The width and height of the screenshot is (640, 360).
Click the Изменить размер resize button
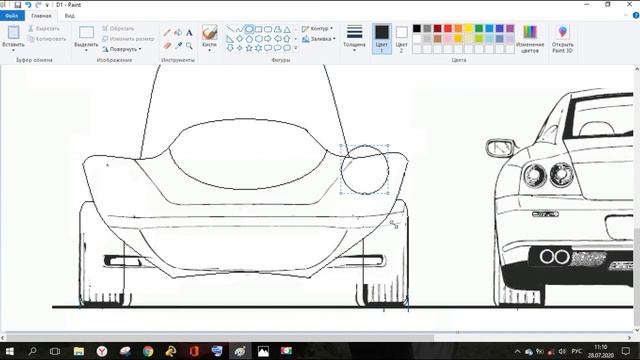point(128,39)
